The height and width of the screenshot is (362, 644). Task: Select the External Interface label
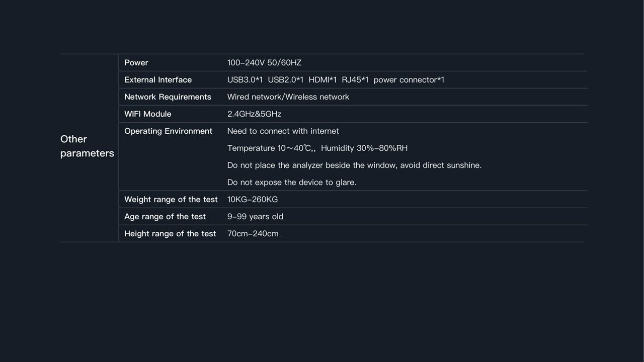coord(158,80)
